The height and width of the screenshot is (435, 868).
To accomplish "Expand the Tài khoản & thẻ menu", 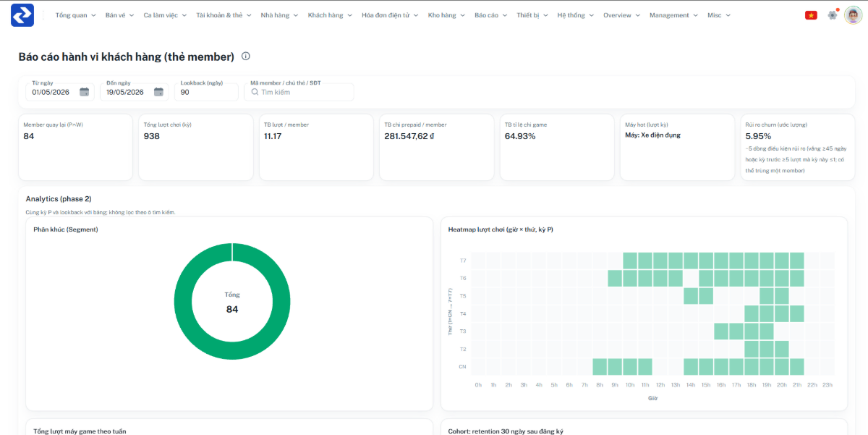I will point(224,15).
